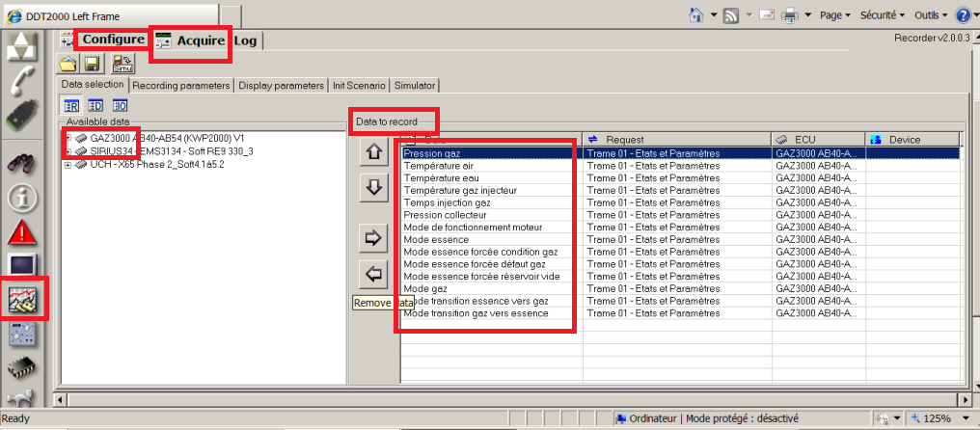Click the telephone handset sidebar icon
Screen dimensions: 980x430
point(23,82)
